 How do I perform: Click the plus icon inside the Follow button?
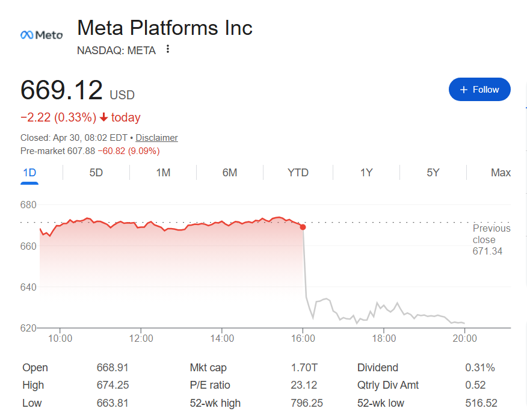pos(463,89)
